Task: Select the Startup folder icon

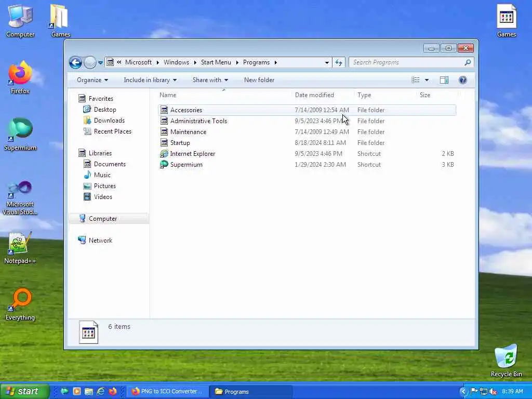Action: [164, 142]
